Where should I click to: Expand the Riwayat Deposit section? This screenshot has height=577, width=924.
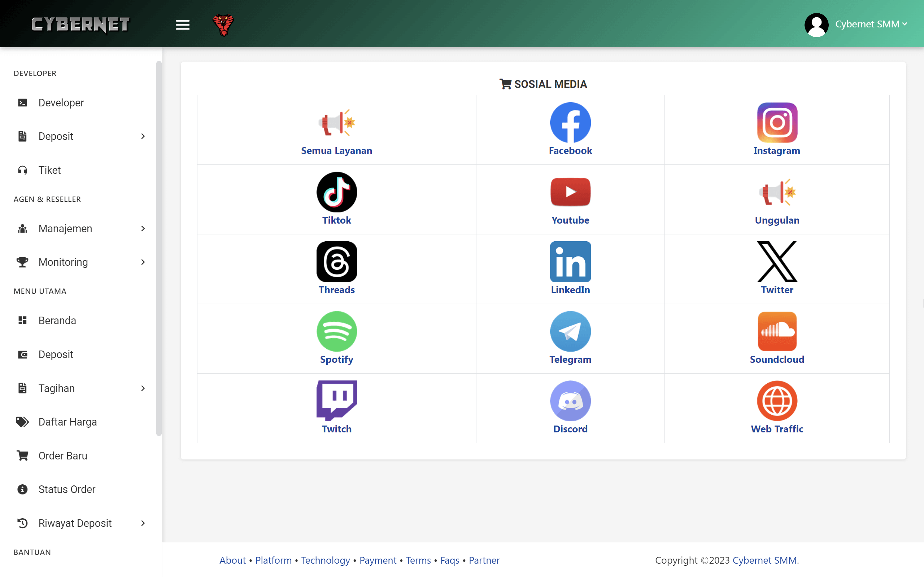(81, 523)
